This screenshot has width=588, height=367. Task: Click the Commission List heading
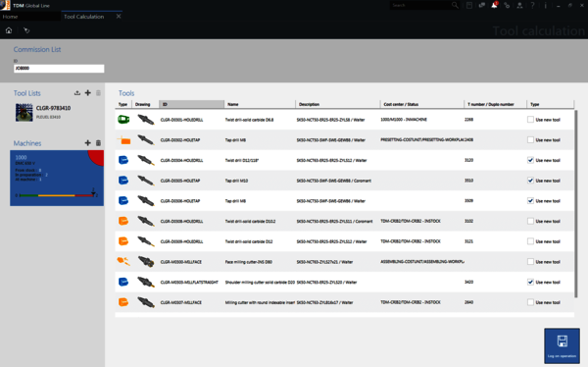[x=37, y=49]
